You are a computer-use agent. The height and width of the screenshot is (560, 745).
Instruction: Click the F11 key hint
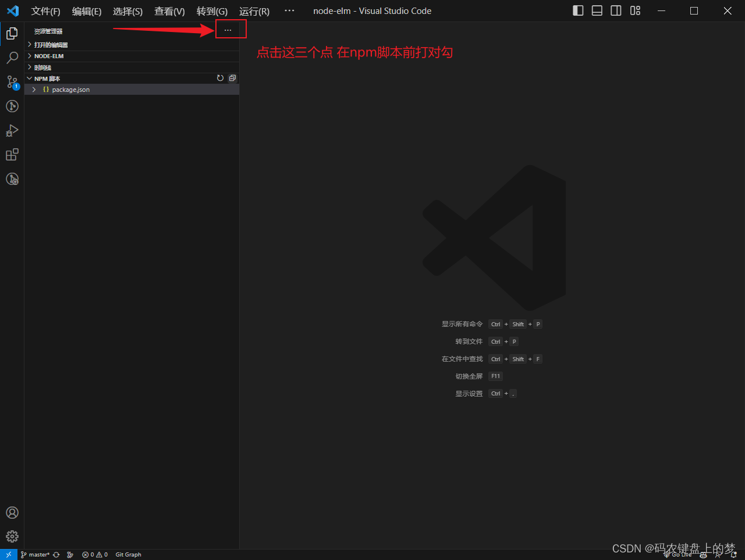[495, 376]
